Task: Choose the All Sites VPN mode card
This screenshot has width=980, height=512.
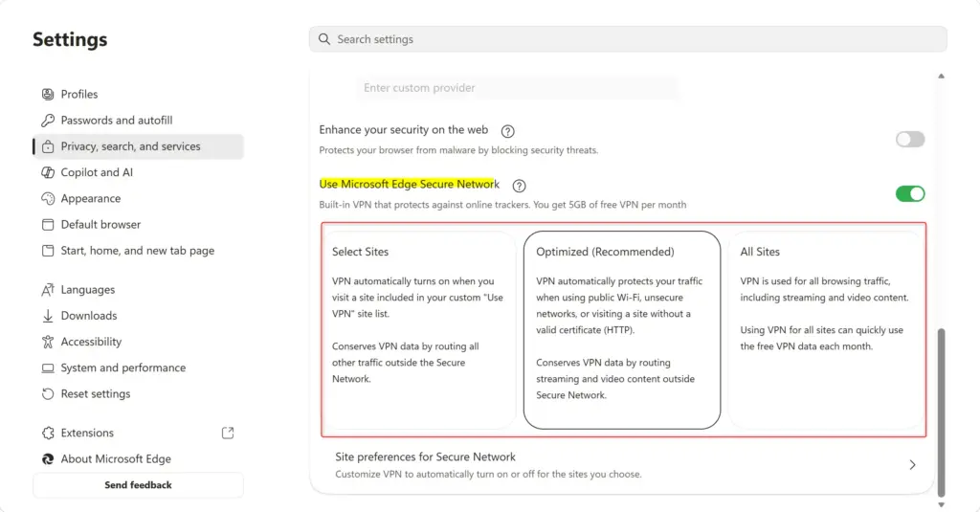Action: pos(826,330)
